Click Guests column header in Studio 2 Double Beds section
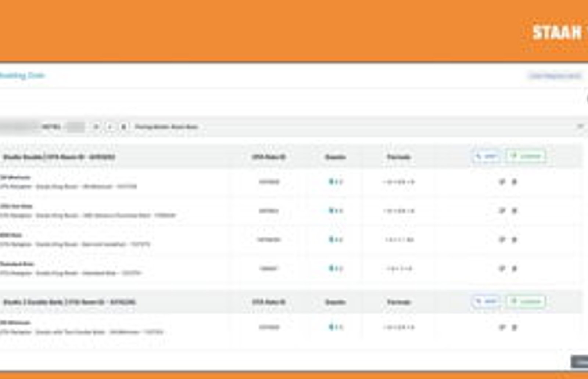The height and width of the screenshot is (379, 588). point(335,302)
